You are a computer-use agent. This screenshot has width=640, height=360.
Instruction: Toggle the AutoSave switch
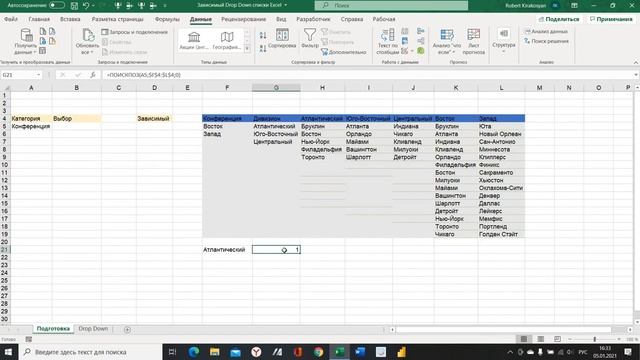tap(57, 5)
